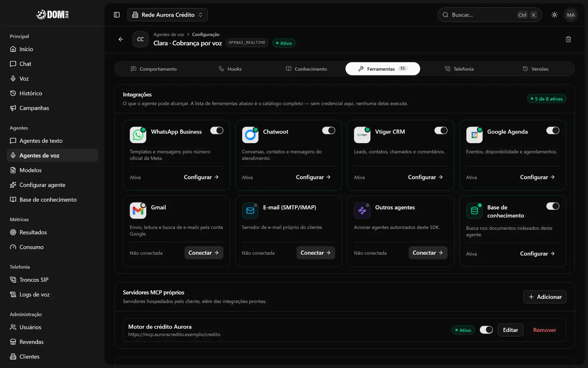The width and height of the screenshot is (588, 368).
Task: Open Voz in the sidebar
Action: tap(52, 78)
